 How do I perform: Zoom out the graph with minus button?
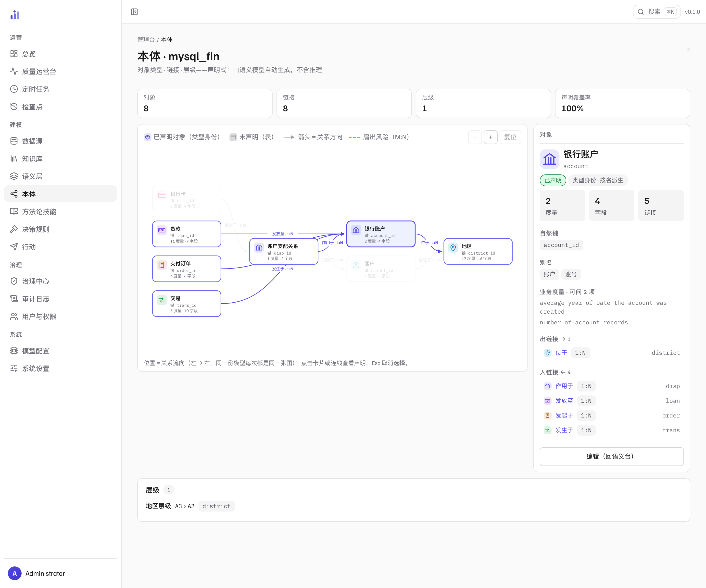(475, 137)
